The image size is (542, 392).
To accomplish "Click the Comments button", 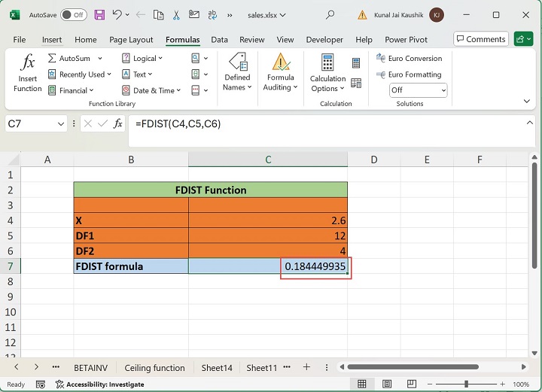I will point(480,39).
